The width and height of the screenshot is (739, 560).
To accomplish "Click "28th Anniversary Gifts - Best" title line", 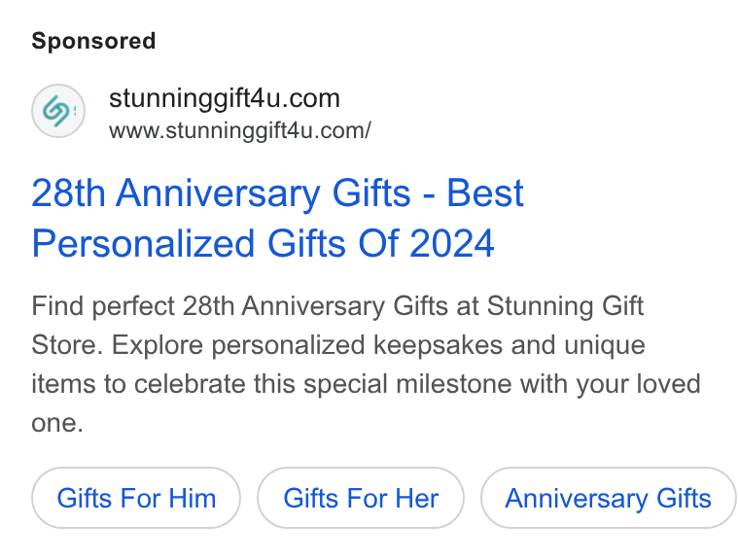I will tap(277, 193).
